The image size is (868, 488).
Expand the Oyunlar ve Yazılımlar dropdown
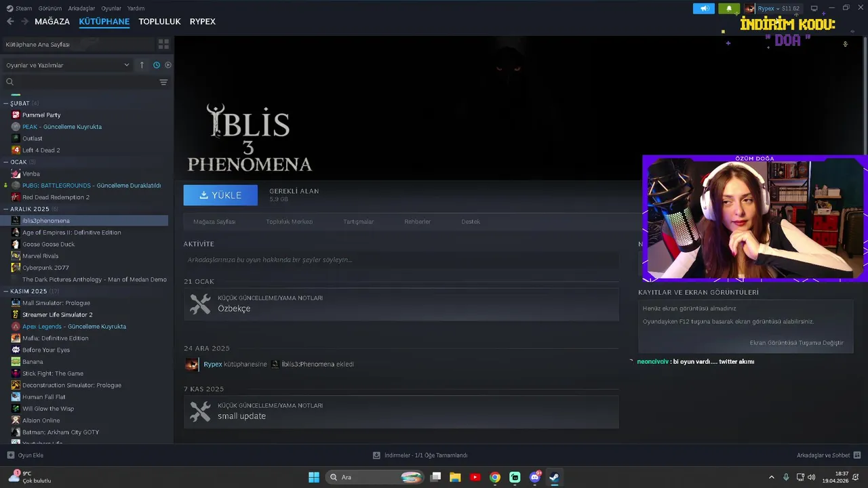(x=67, y=65)
